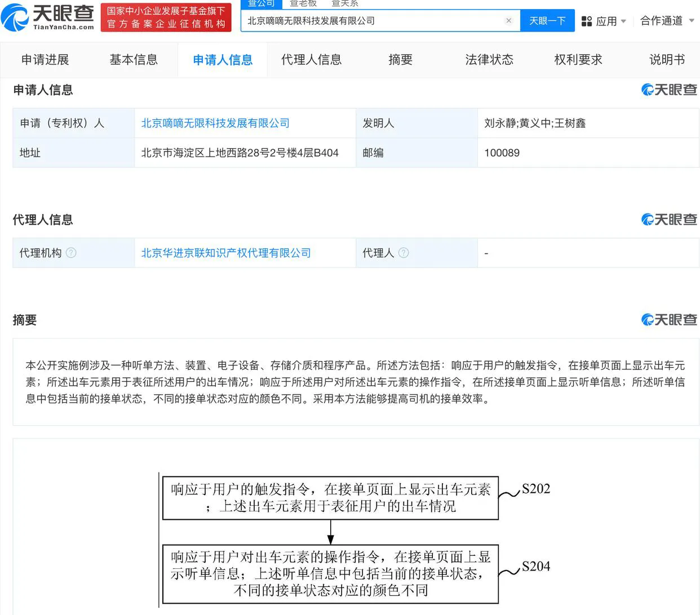The image size is (700, 615).
Task: Click the TianYanCha logo at top left
Action: pyautogui.click(x=48, y=17)
